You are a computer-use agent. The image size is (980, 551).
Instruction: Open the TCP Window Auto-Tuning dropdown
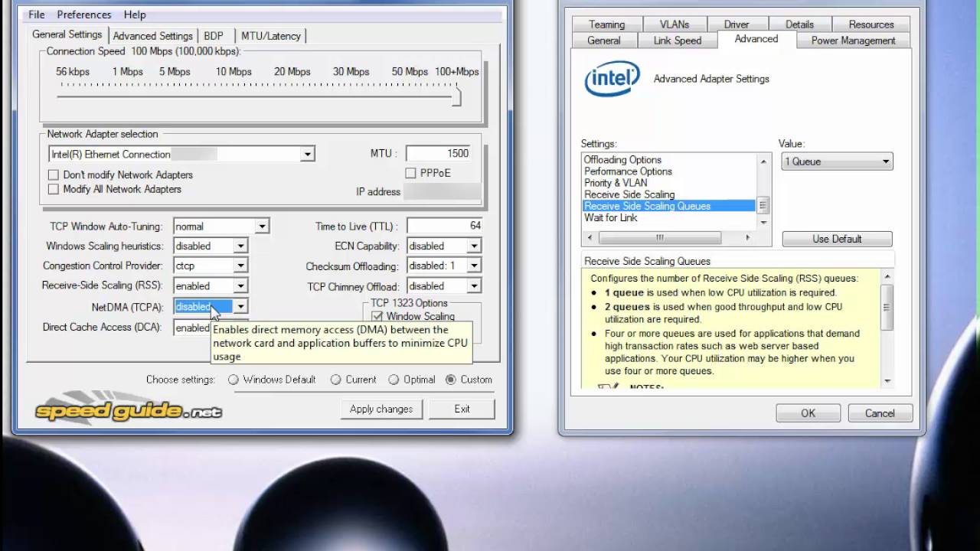click(262, 227)
